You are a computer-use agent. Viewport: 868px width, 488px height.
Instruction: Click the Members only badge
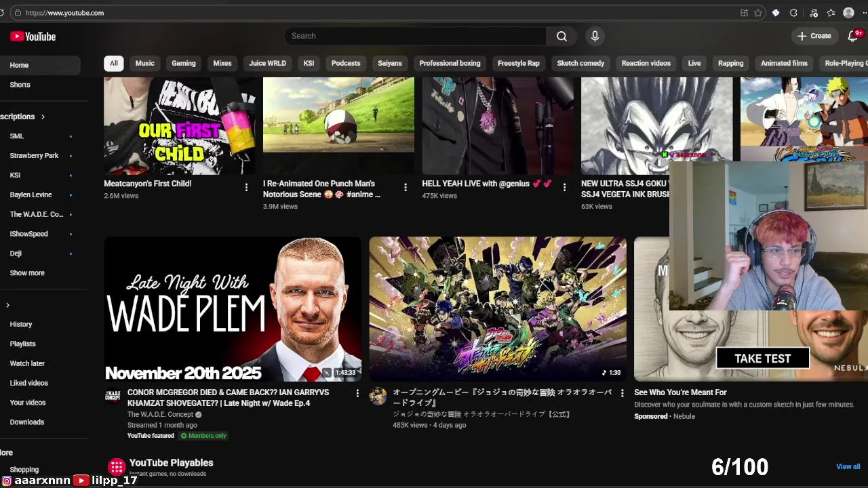[203, 436]
